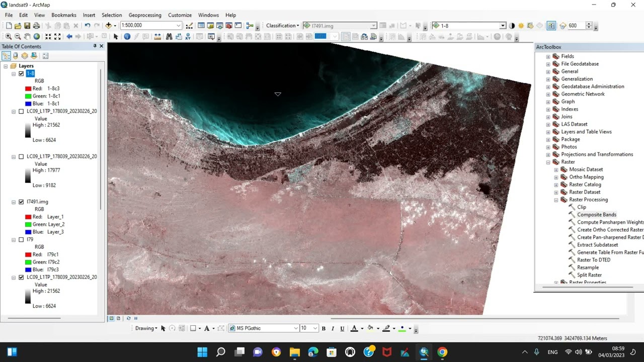
Task: Open a map document with folder icon
Action: pyautogui.click(x=18, y=26)
